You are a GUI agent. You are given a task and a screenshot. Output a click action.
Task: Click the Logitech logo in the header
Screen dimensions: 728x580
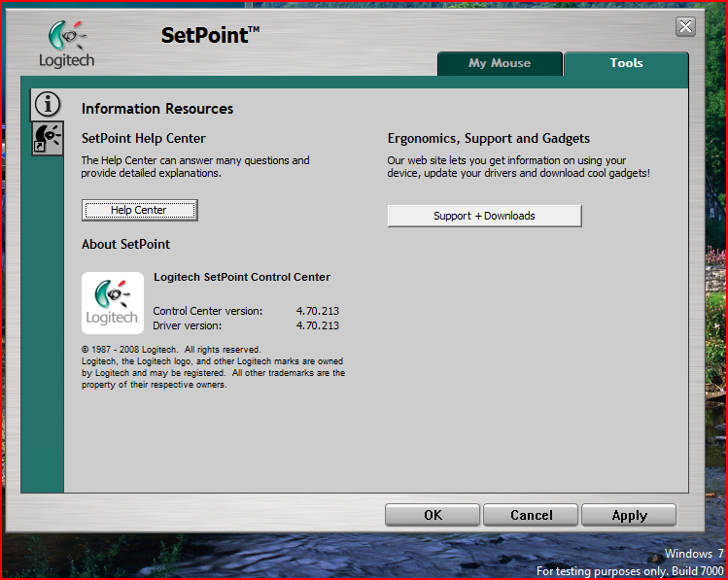[x=66, y=45]
